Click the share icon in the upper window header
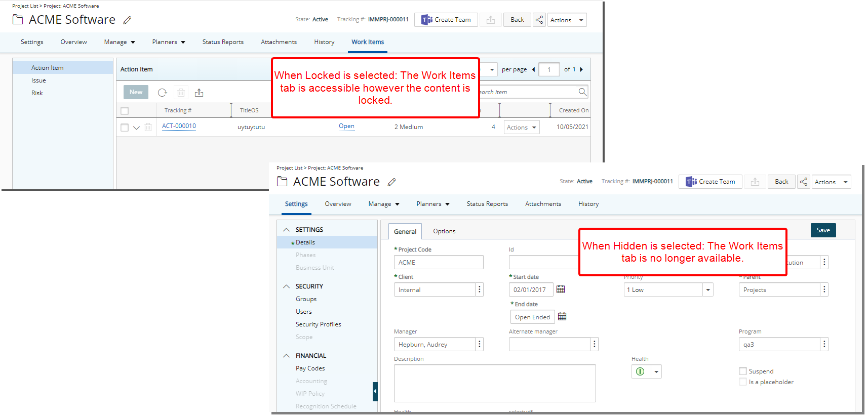Image resolution: width=868 pixels, height=418 pixels. click(x=539, y=20)
